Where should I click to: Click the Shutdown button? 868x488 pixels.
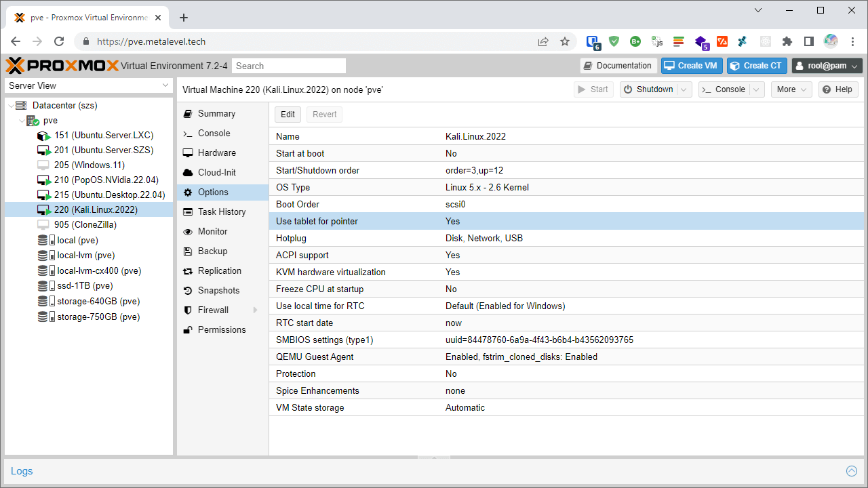tap(648, 89)
